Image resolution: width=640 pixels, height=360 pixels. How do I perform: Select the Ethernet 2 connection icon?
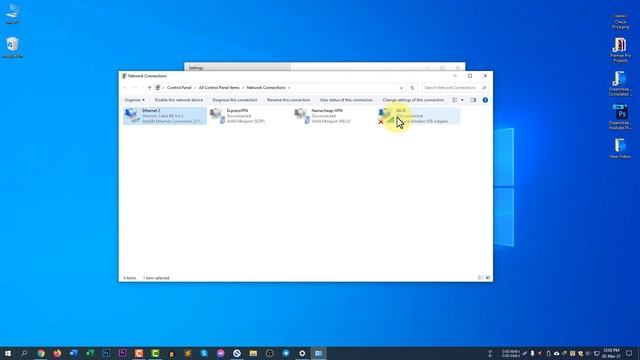click(x=131, y=116)
